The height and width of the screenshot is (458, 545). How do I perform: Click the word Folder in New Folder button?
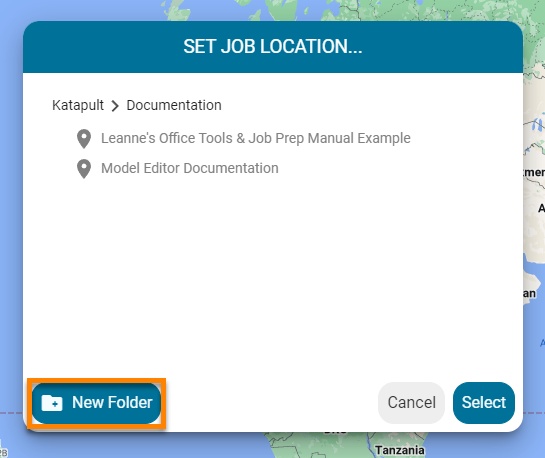[130, 402]
